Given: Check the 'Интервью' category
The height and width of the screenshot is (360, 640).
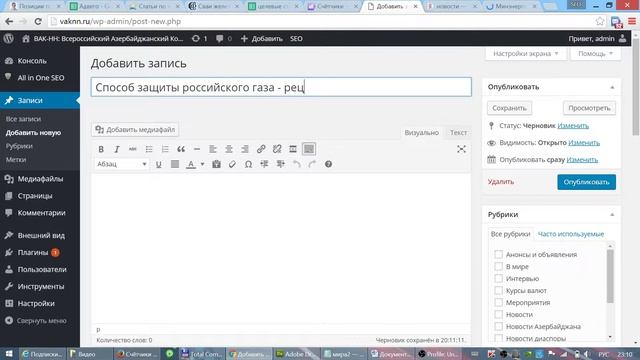Looking at the screenshot, I should point(498,278).
